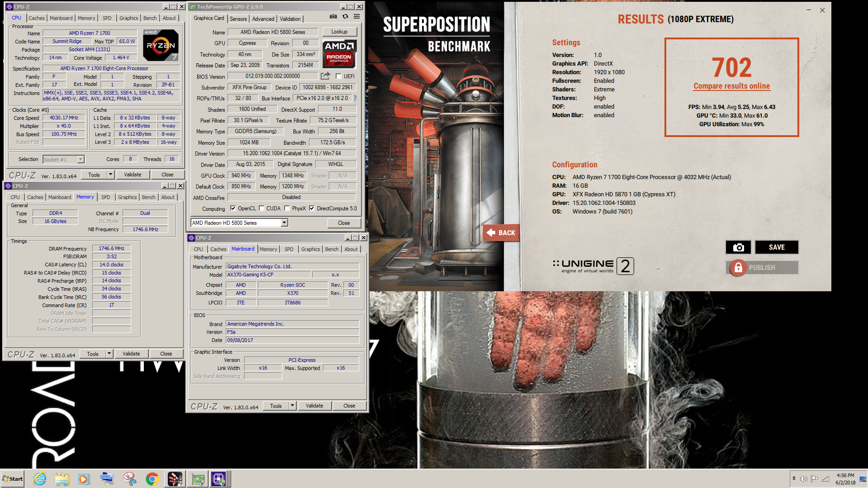Toggle the UEFI checkbox in GPU-Z

click(338, 76)
